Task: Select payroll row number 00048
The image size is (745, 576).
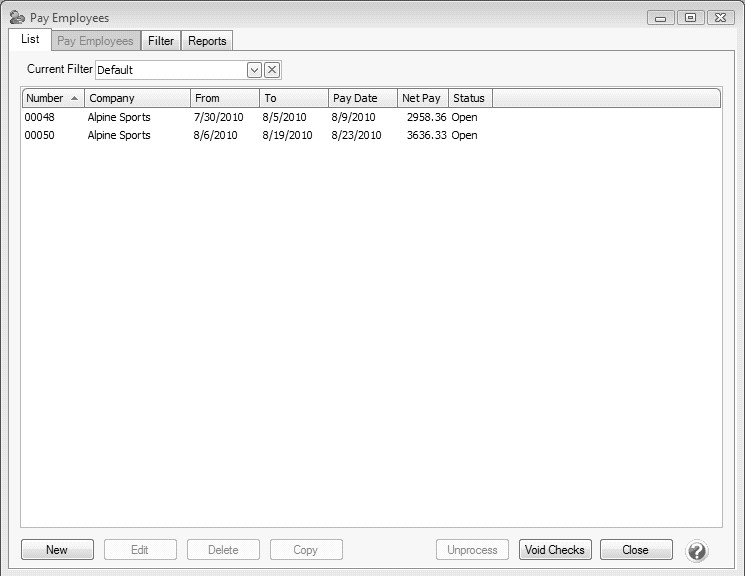Action: (40, 117)
